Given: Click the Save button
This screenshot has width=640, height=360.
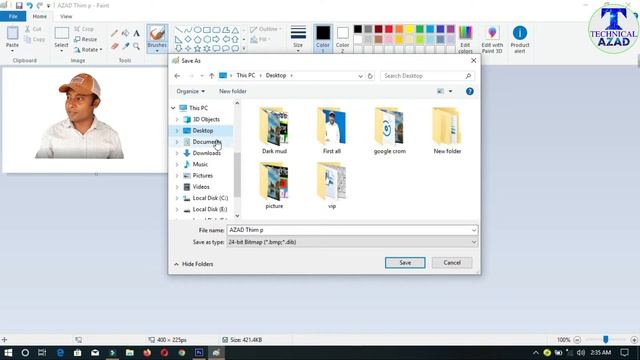Looking at the screenshot, I should point(405,262).
